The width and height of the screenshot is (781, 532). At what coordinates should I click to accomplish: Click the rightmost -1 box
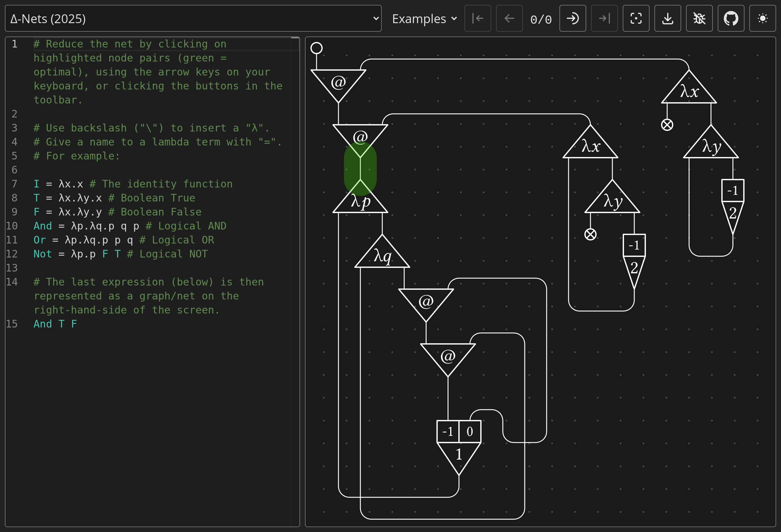tap(733, 191)
